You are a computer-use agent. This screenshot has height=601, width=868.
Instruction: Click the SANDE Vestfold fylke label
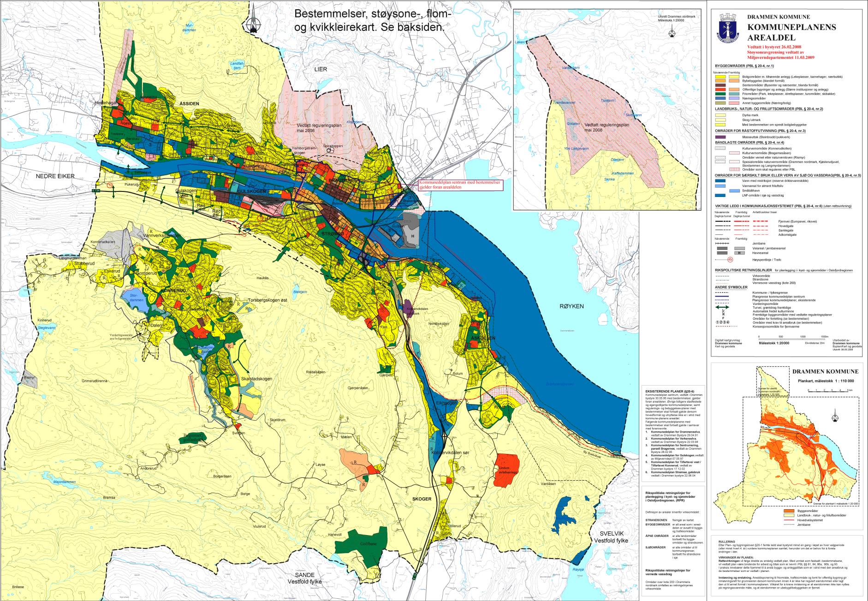tap(304, 578)
